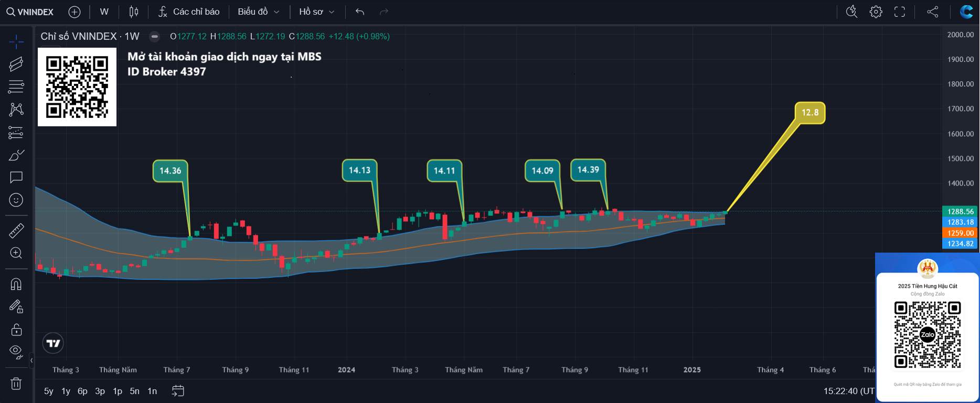Click the ID Broker 4397 text
Screen dimensions: 980x403
[167, 72]
